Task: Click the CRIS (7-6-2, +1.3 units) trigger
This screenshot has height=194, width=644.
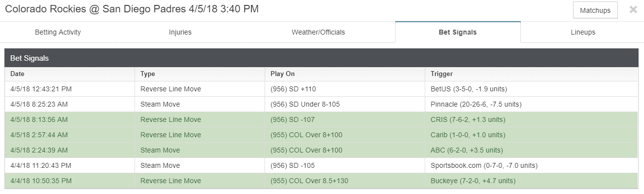Action: tap(468, 119)
